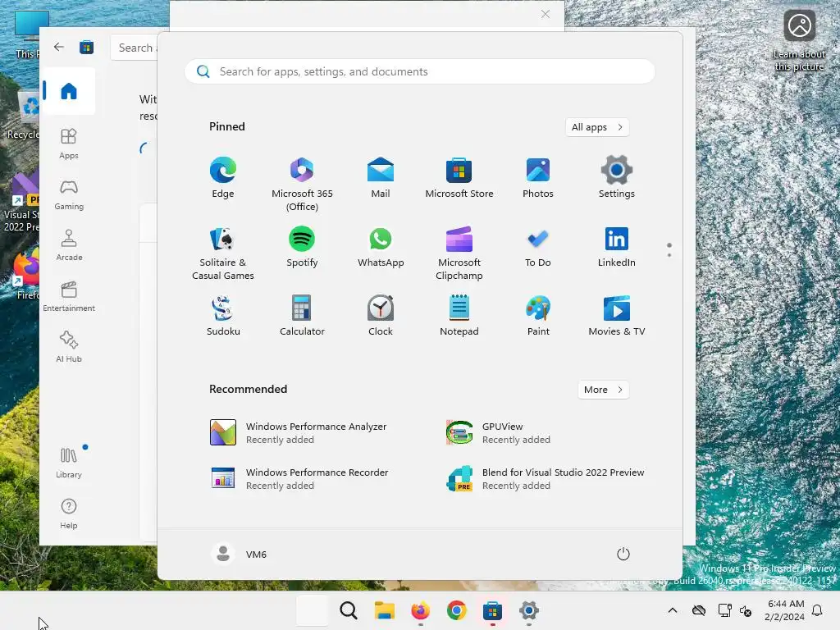Open the Mail pinned app
Image resolution: width=840 pixels, height=630 pixels.
pos(381,178)
